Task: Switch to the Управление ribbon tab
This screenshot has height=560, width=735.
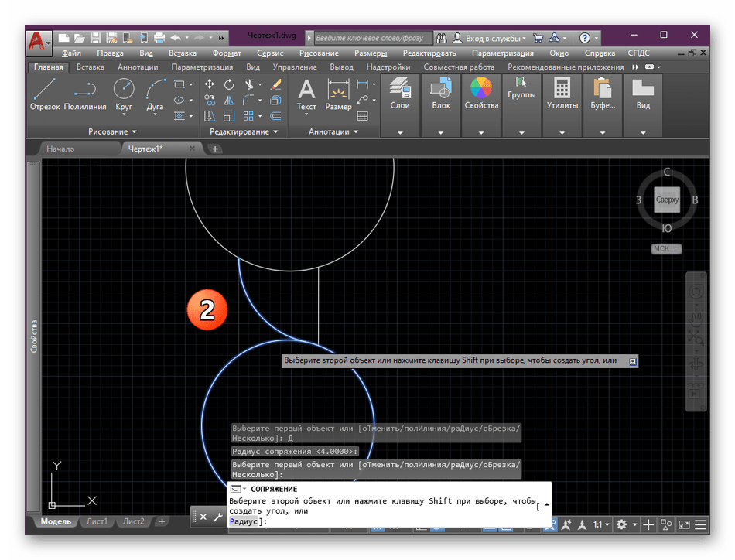Action: (x=294, y=67)
